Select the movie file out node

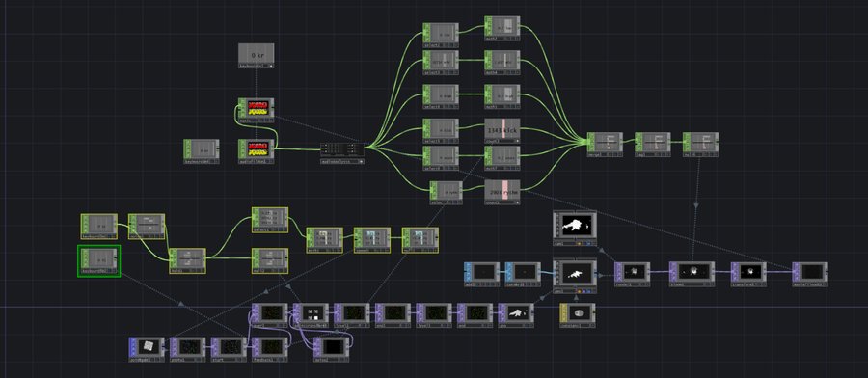point(810,275)
